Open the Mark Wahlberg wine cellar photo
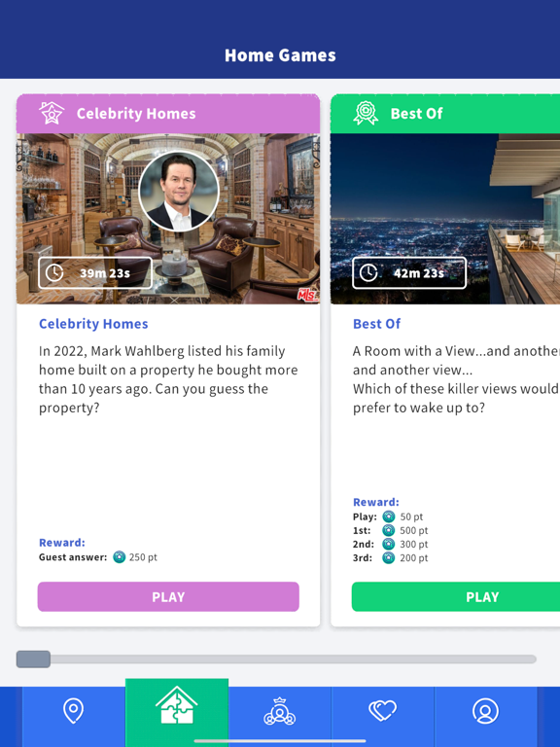Viewport: 560px width, 747px height. (168, 219)
